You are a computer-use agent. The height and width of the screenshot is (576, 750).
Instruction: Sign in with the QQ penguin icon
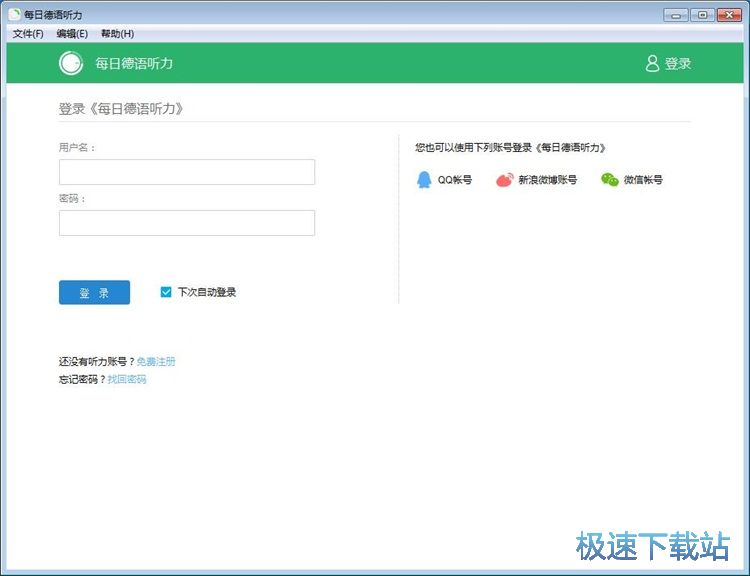425,180
